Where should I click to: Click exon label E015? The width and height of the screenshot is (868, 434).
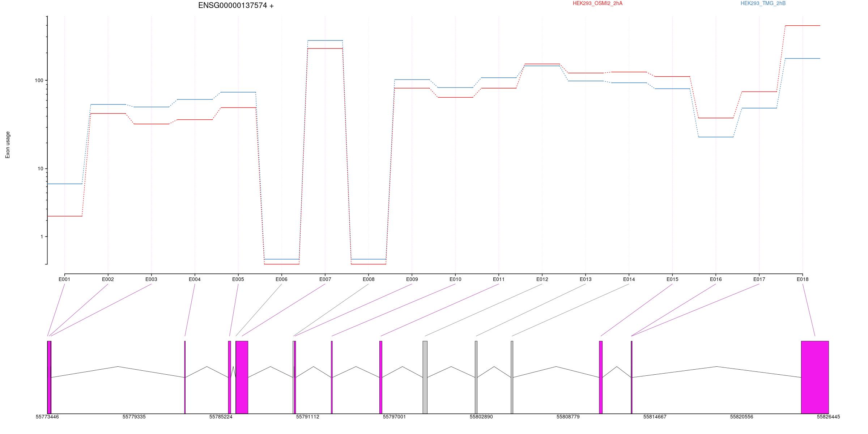pyautogui.click(x=672, y=279)
